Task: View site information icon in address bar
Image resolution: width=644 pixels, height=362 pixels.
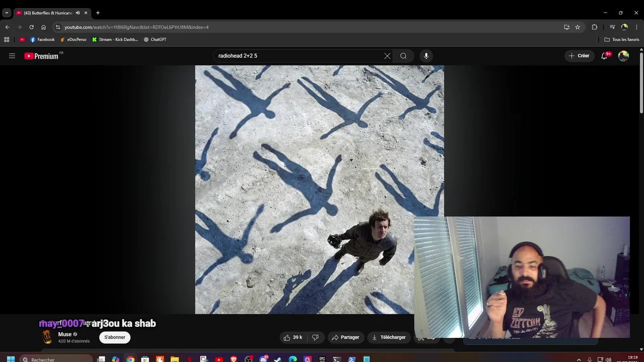Action: coord(58,27)
